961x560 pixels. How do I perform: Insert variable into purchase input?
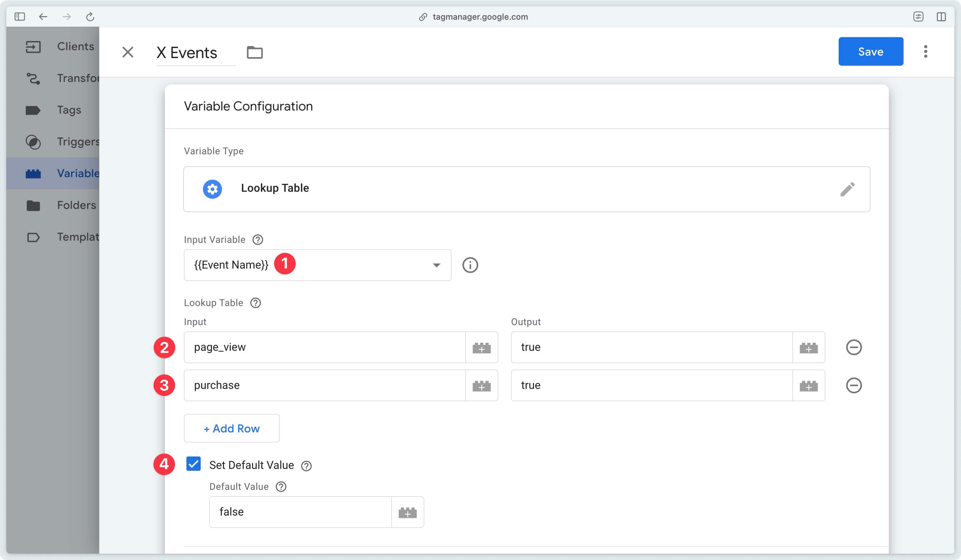(482, 386)
